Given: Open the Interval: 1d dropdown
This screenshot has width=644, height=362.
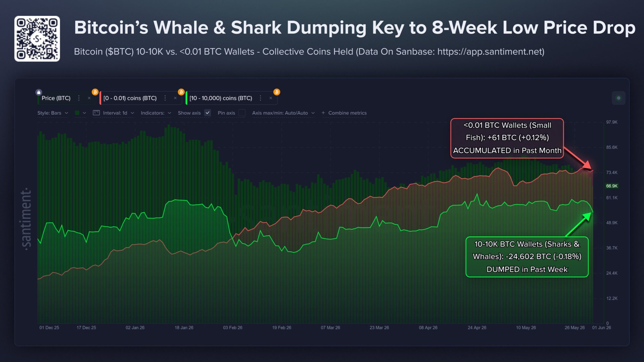Looking at the screenshot, I should click(118, 113).
